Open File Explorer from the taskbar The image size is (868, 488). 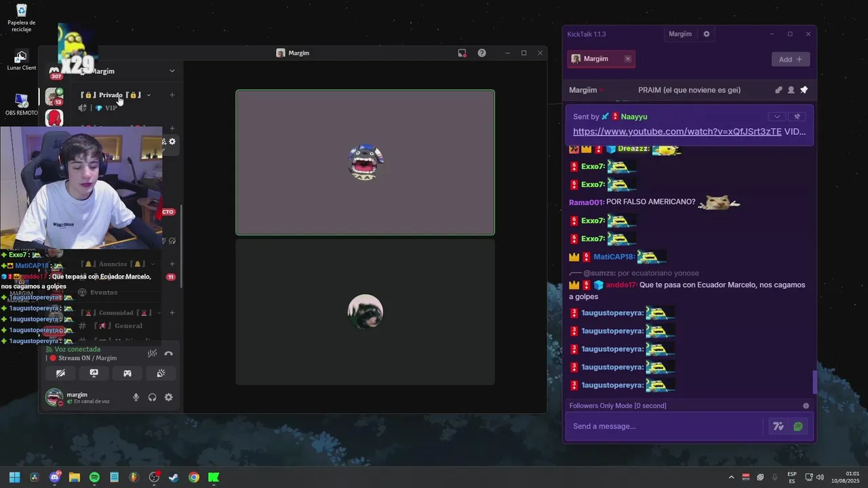75,477
